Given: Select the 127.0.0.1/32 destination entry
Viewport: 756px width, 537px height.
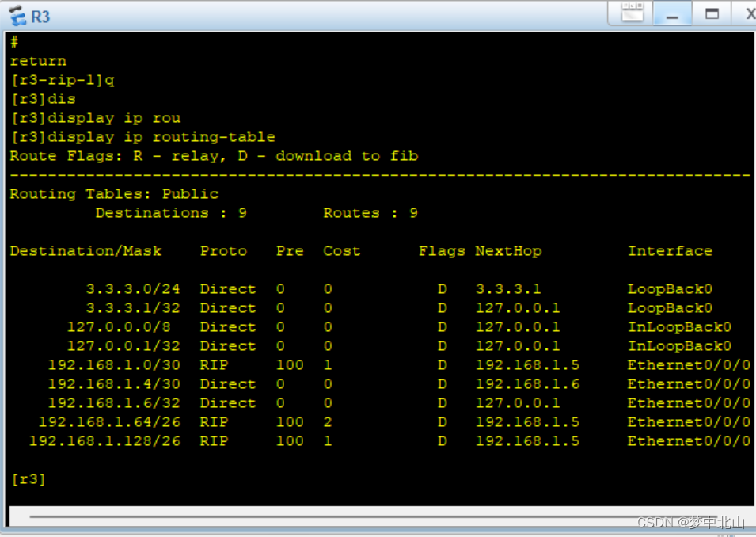Looking at the screenshot, I should (x=123, y=346).
